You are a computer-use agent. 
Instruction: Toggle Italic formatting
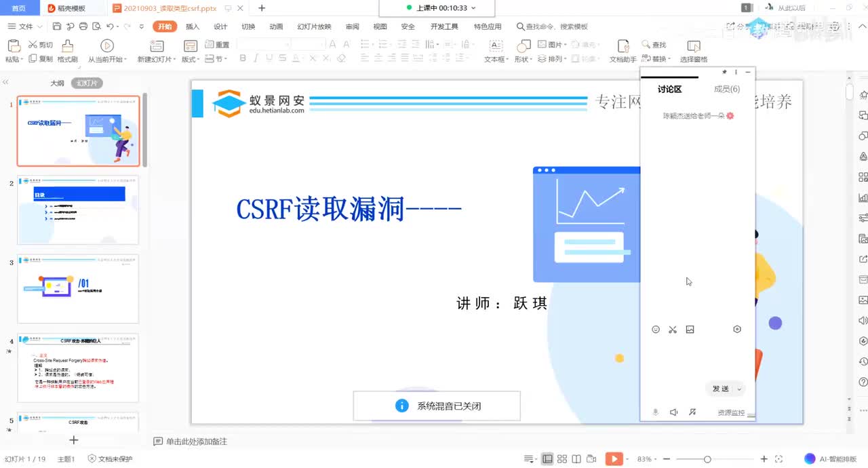pos(256,59)
